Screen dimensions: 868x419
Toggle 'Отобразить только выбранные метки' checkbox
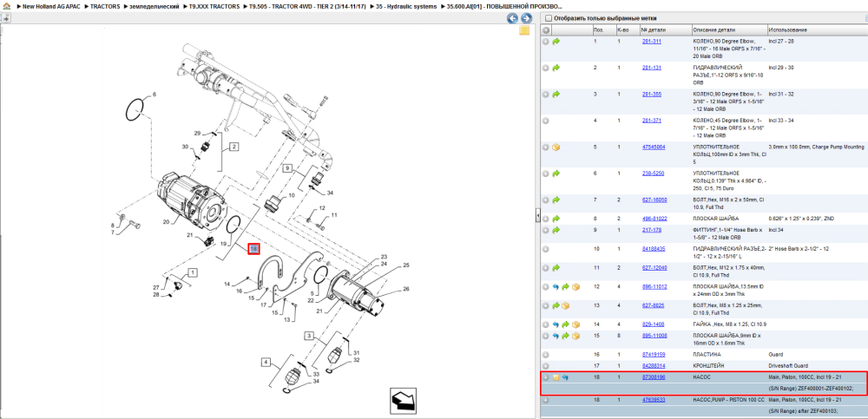tap(548, 18)
